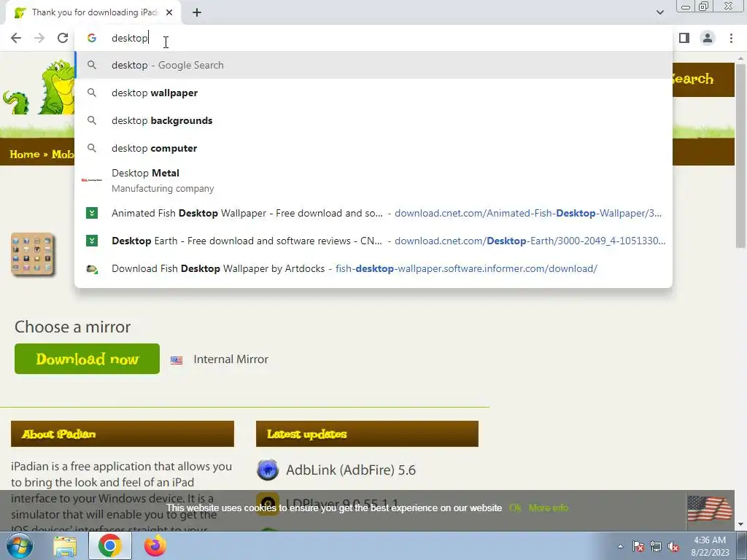This screenshot has height=560, width=747.
Task: Open Windows Explorer from taskbar
Action: [x=65, y=546]
